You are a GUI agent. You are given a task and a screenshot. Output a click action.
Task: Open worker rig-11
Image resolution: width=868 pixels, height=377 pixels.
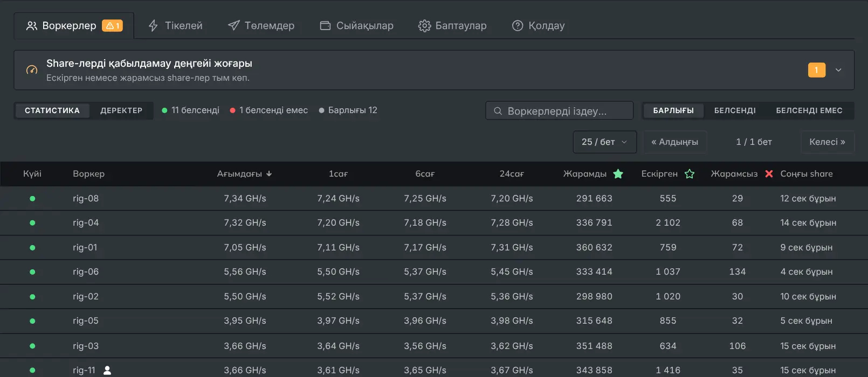coord(84,371)
